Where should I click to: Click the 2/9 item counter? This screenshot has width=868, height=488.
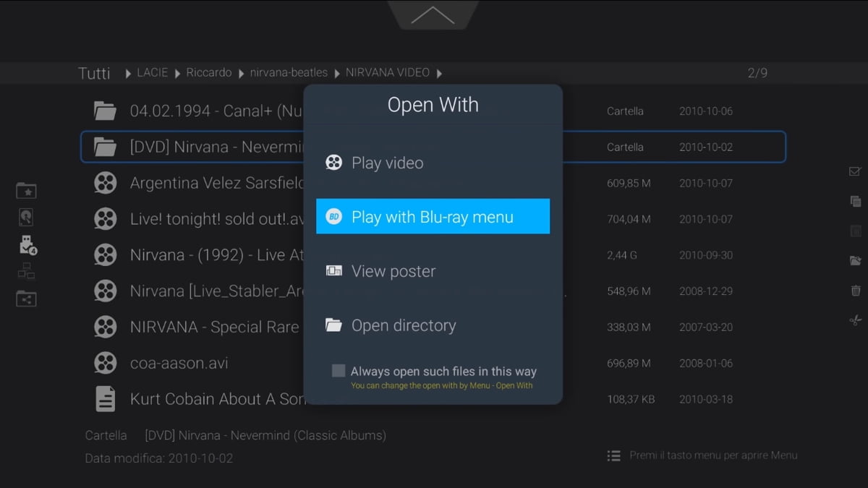click(x=757, y=73)
